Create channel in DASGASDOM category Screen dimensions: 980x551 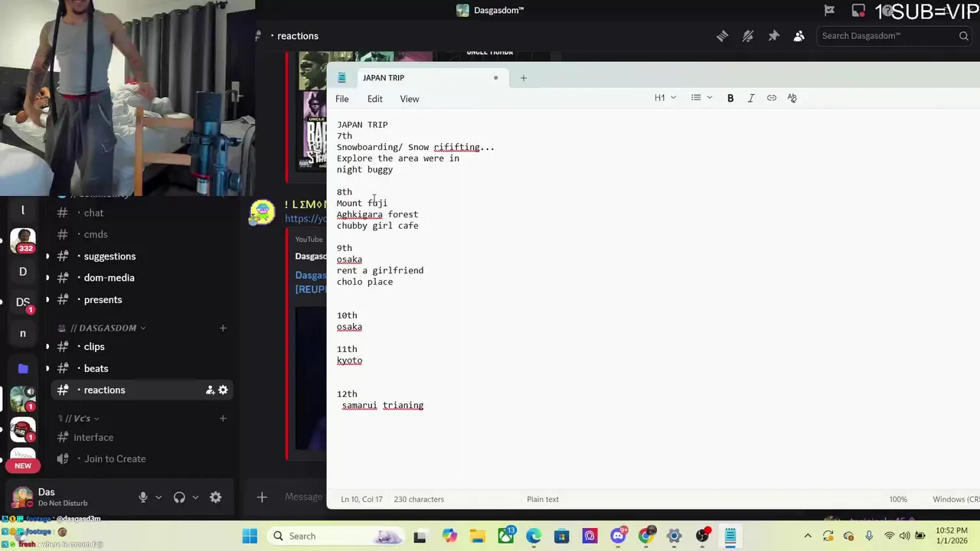click(x=223, y=328)
